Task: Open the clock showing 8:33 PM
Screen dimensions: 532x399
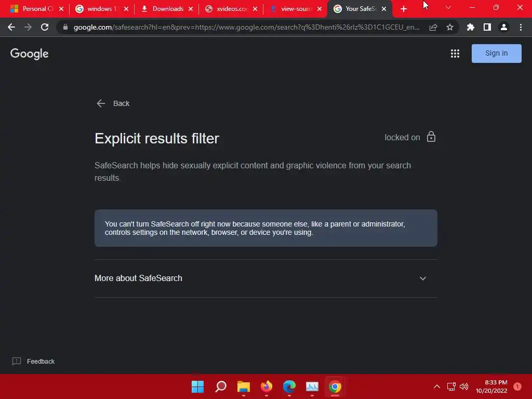Action: pos(491,387)
